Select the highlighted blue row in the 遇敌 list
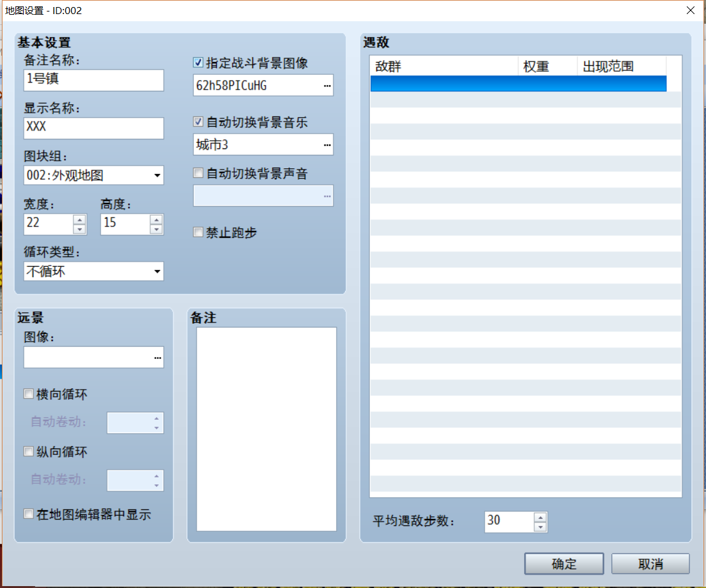Image resolution: width=706 pixels, height=588 pixels. coord(518,84)
